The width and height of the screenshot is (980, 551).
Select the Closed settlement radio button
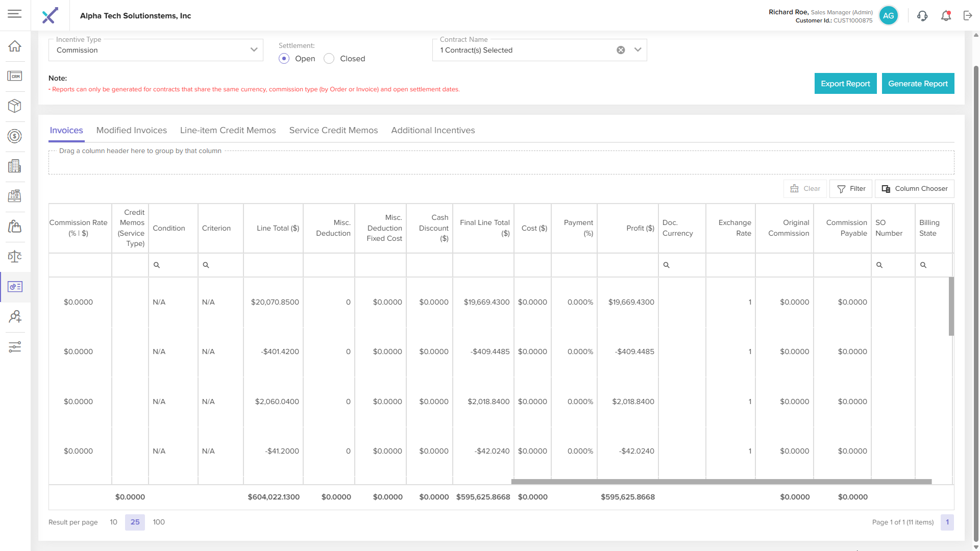click(329, 59)
